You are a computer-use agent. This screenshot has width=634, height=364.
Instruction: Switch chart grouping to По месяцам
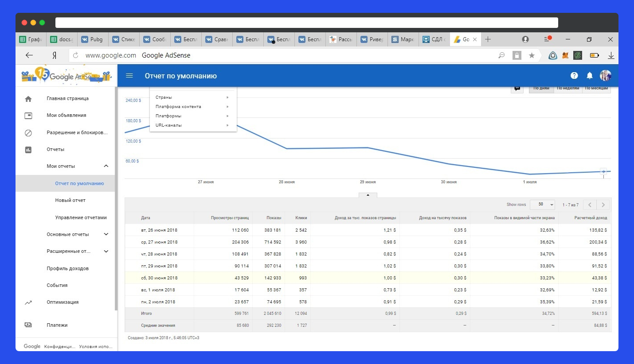click(x=596, y=88)
